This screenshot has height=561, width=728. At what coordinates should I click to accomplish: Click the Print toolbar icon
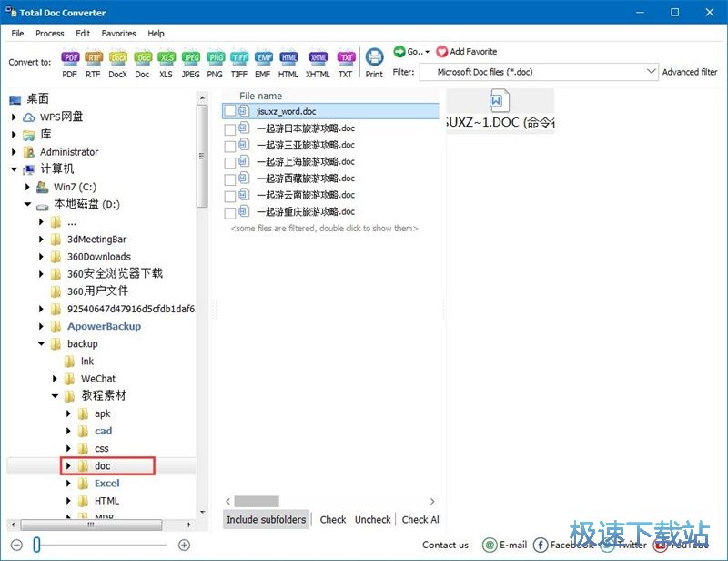pyautogui.click(x=374, y=56)
